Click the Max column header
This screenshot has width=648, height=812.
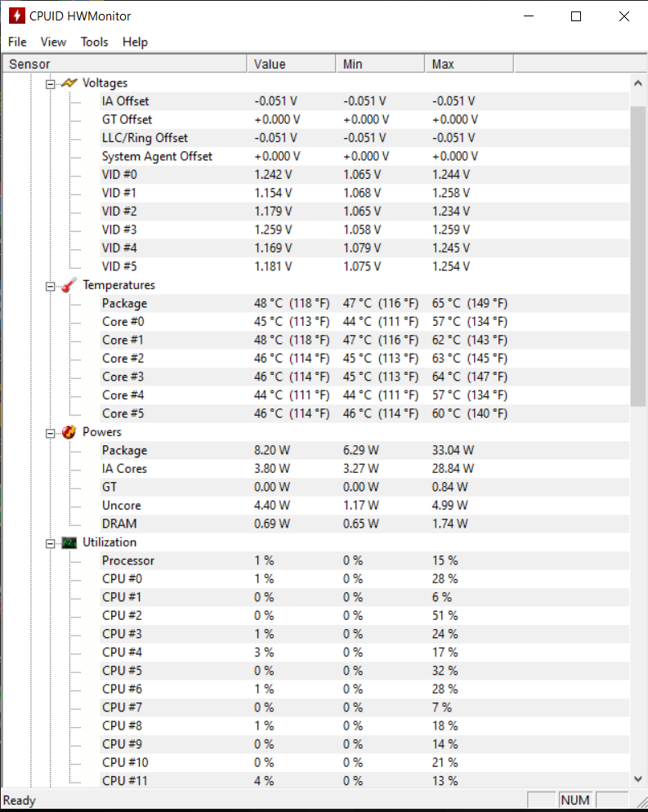(x=469, y=65)
